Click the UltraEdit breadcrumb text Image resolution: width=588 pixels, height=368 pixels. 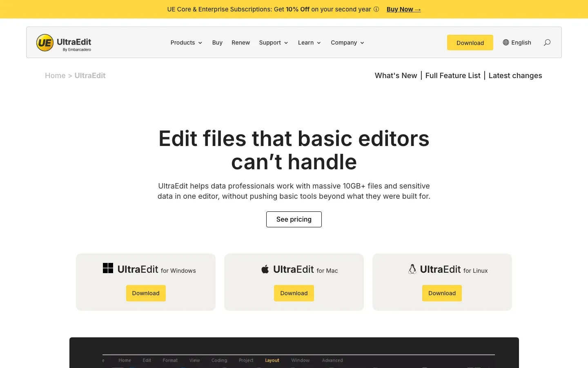click(90, 76)
